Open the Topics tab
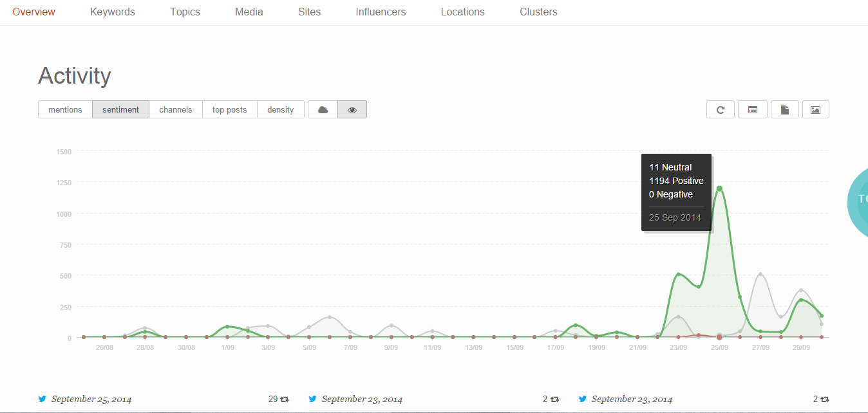The height and width of the screenshot is (413, 868). 185,12
